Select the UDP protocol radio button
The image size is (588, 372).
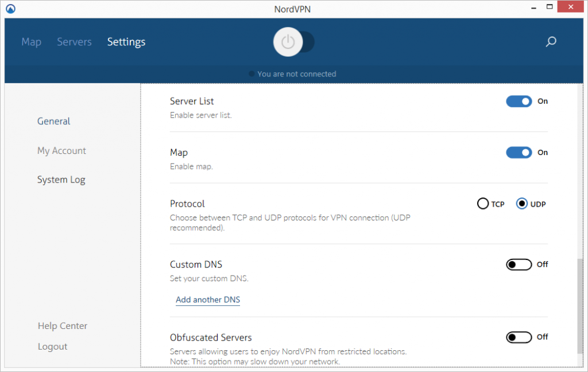tap(521, 204)
